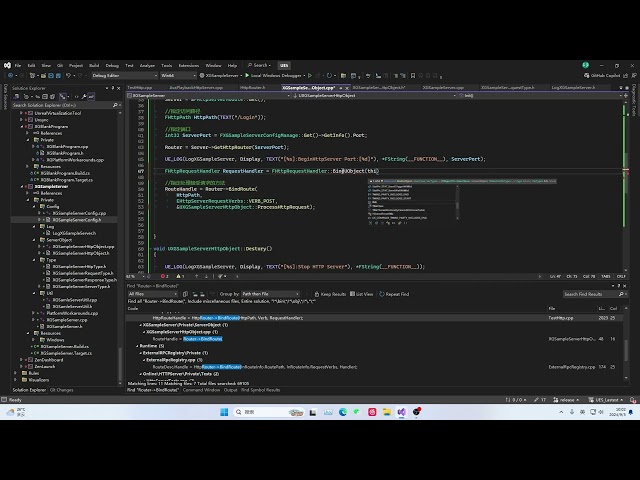The height and width of the screenshot is (480, 640).
Task: Click the Start Without Debugging icon
Action: 310,76
